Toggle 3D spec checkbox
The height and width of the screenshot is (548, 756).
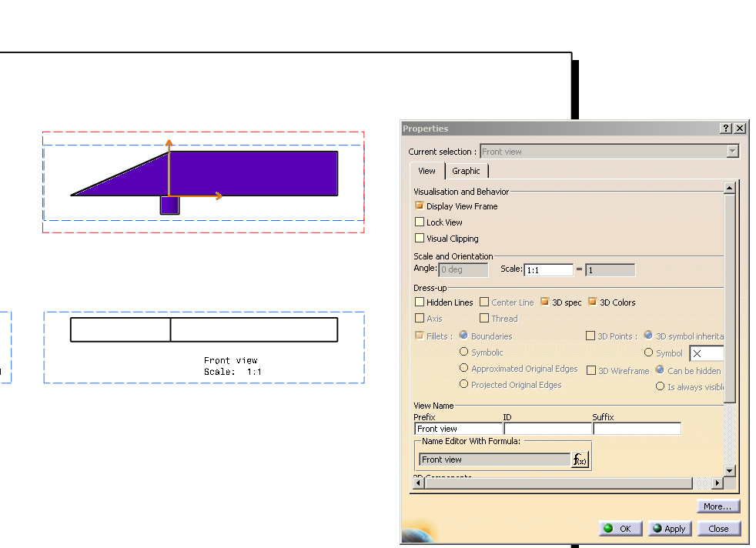pos(545,302)
